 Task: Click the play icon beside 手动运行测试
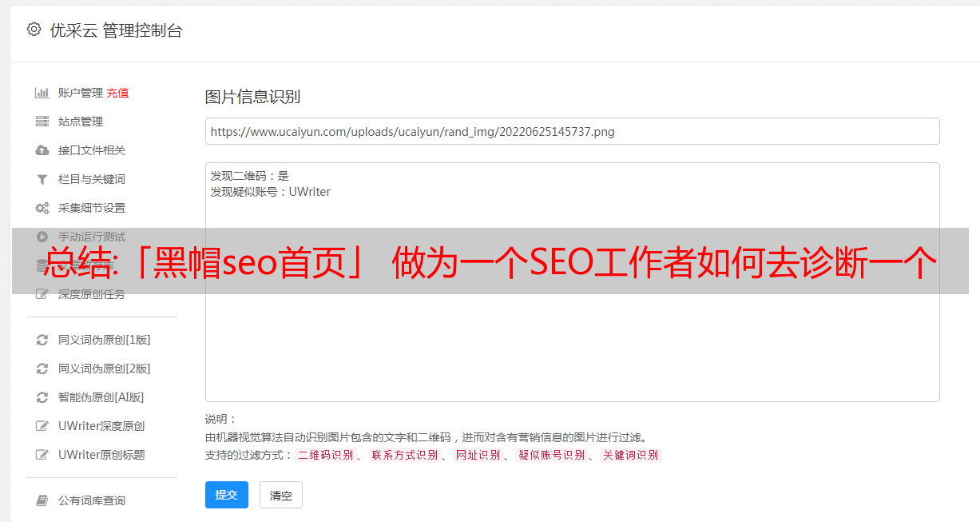(42, 237)
